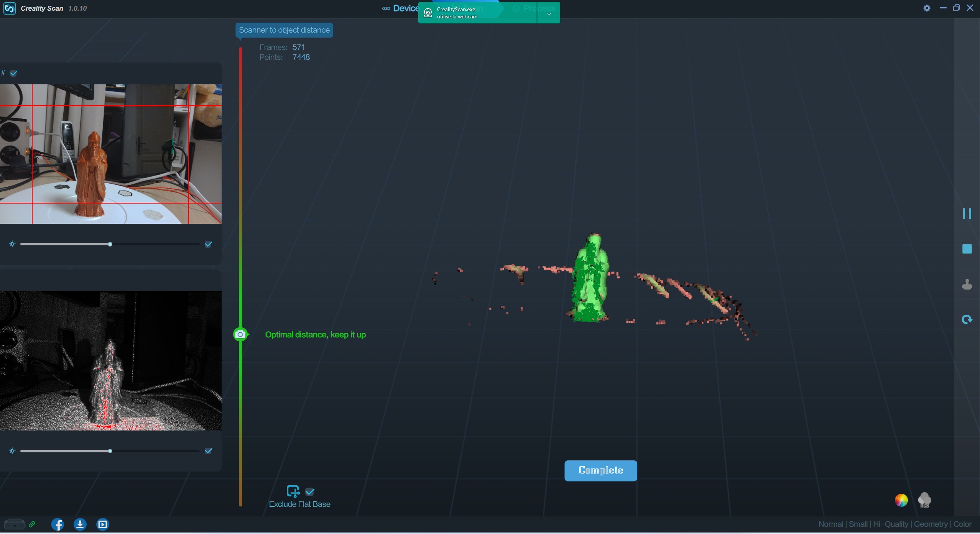980x534 pixels.
Task: Click the Normal status label
Action: [831, 524]
